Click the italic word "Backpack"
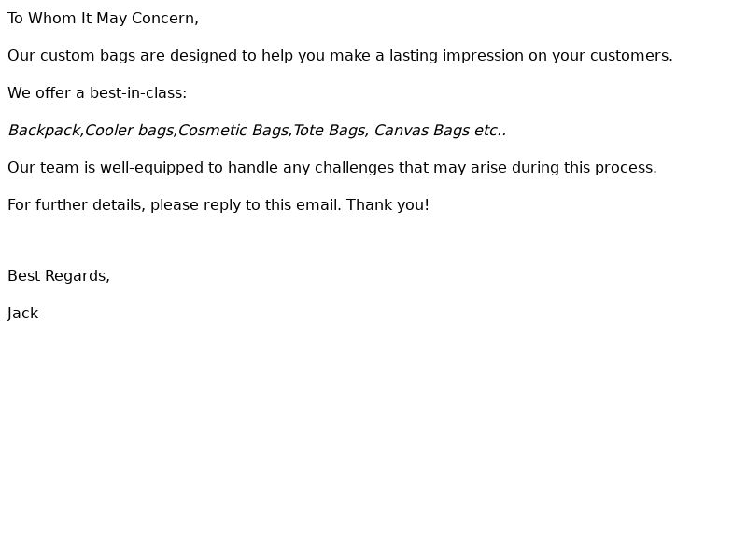 click(44, 131)
